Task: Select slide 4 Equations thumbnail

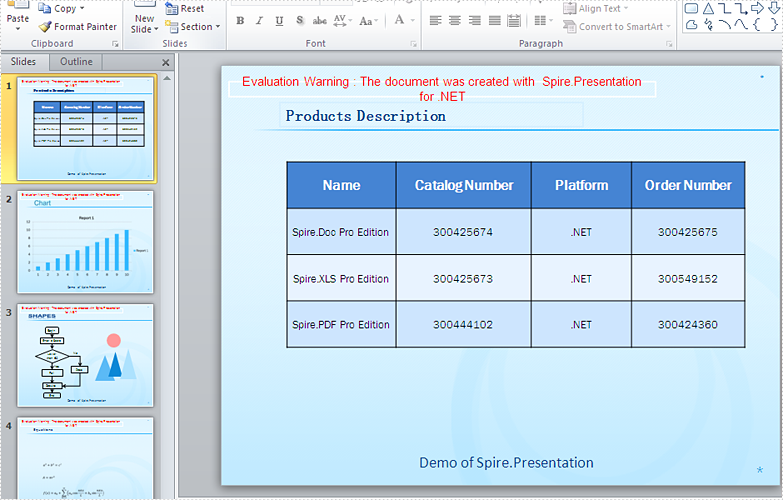Action: 85,458
